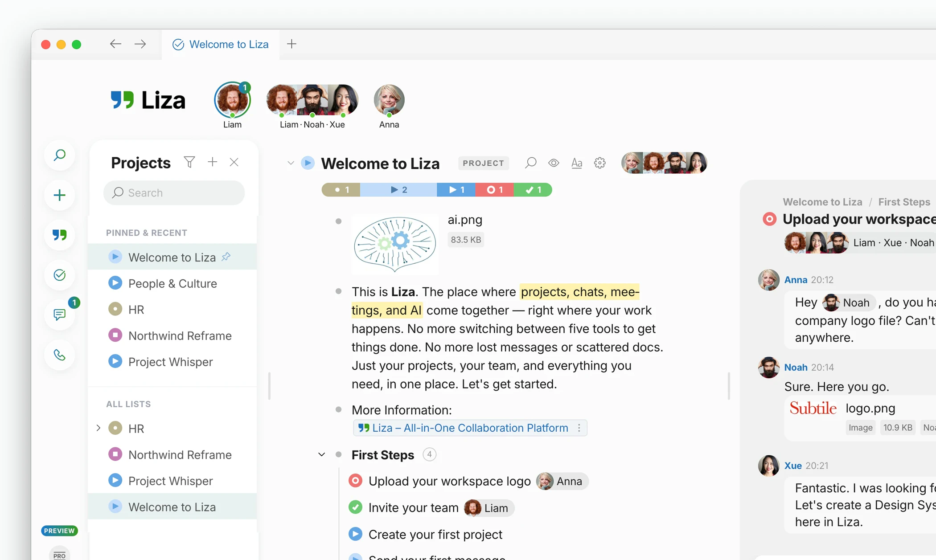Open a new tab with the plus button
This screenshot has height=560, width=936.
[291, 44]
